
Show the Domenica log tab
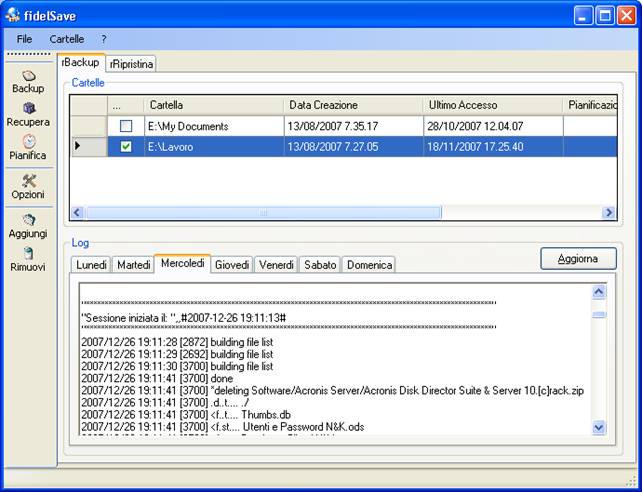point(370,265)
